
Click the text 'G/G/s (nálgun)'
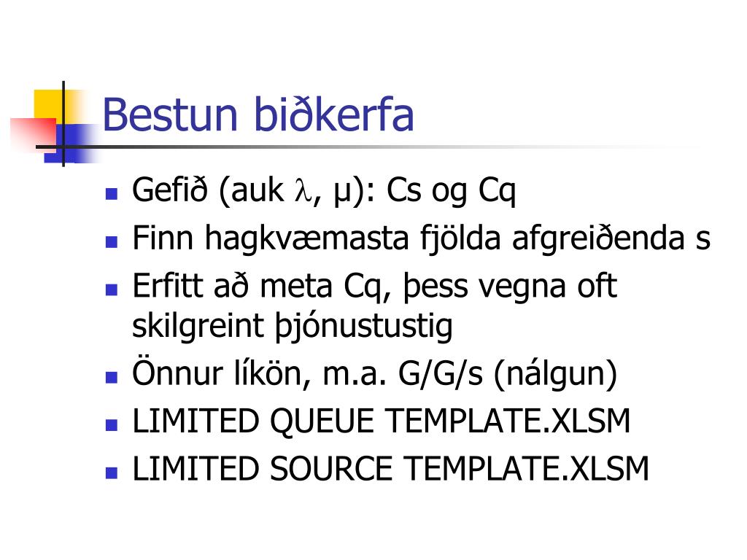point(508,374)
